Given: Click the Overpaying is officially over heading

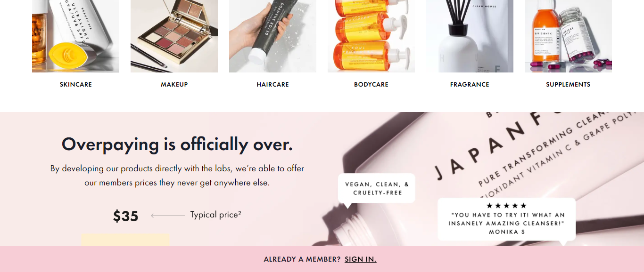Looking at the screenshot, I should (x=177, y=144).
